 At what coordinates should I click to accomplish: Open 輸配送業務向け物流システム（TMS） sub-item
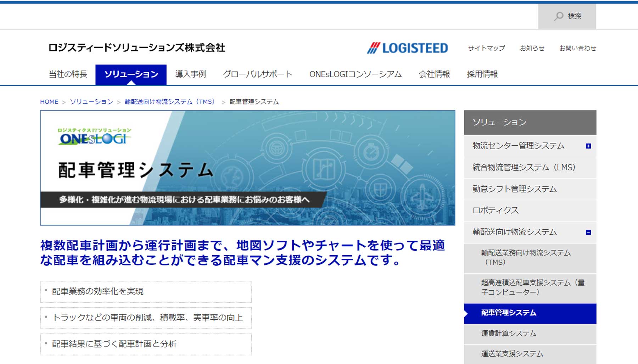click(530, 258)
